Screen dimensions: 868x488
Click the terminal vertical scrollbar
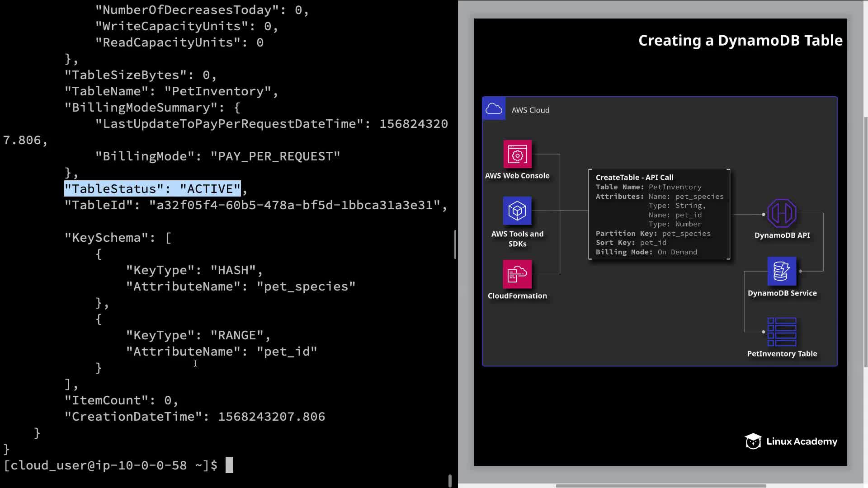tap(455, 244)
